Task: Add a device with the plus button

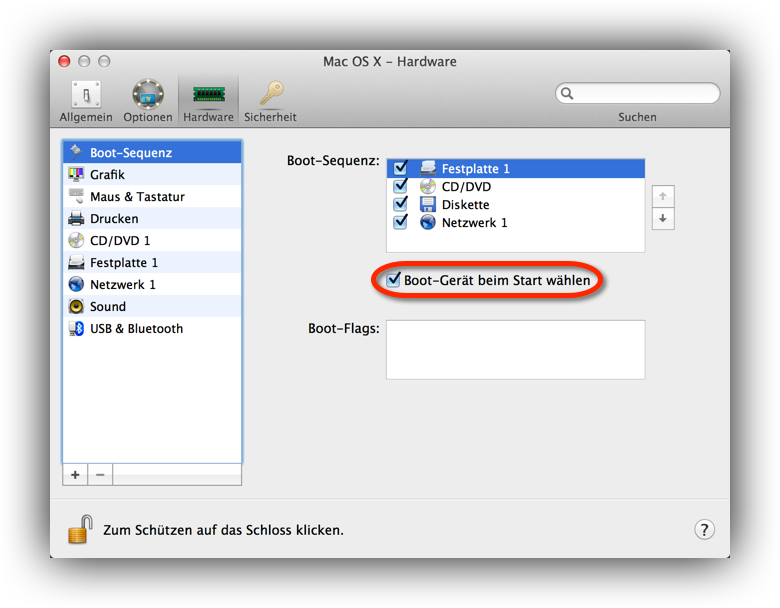Action: 75,475
